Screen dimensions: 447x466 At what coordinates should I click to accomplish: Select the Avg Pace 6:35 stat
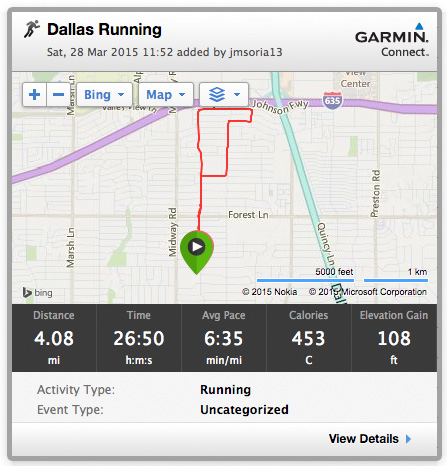(224, 338)
